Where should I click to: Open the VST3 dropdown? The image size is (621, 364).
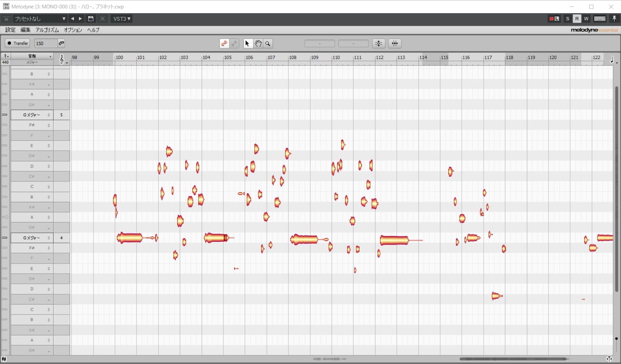(122, 19)
